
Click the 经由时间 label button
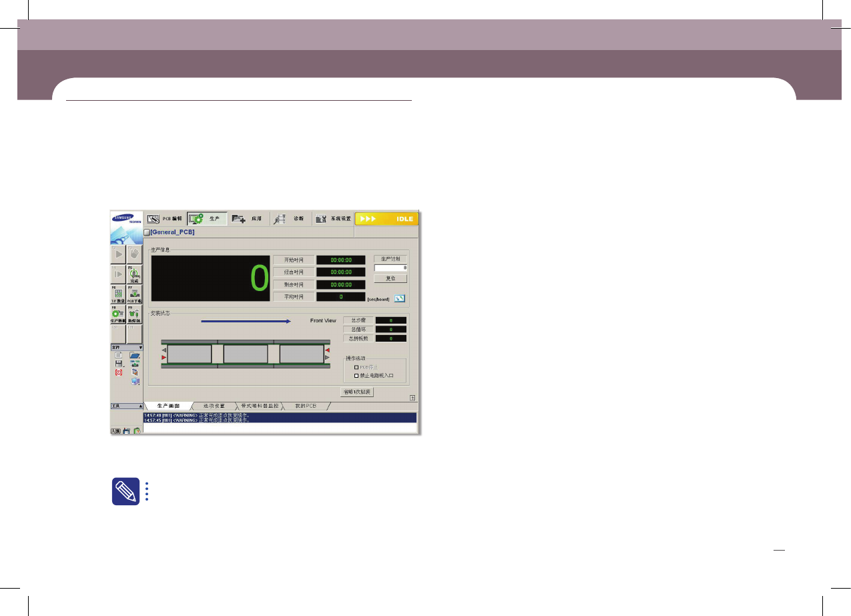click(294, 272)
